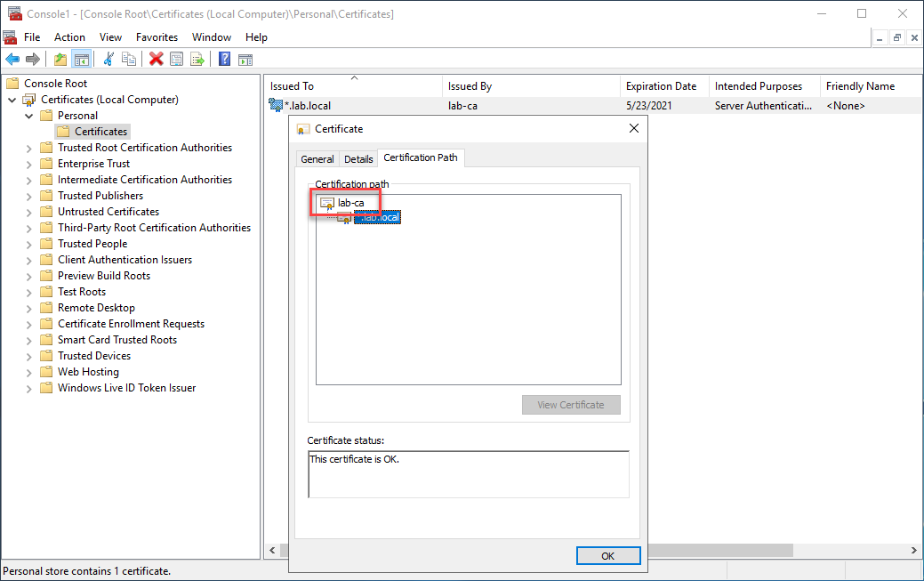Click the Back arrow toolbar icon
This screenshot has width=924, height=581.
click(x=12, y=60)
